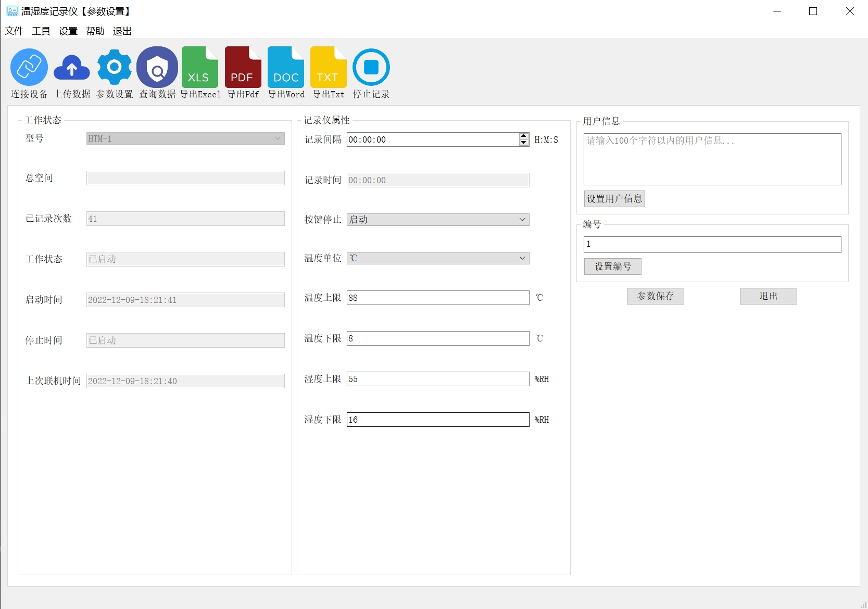Click the 设置编号 button
Viewport: 868px width, 609px height.
[613, 267]
